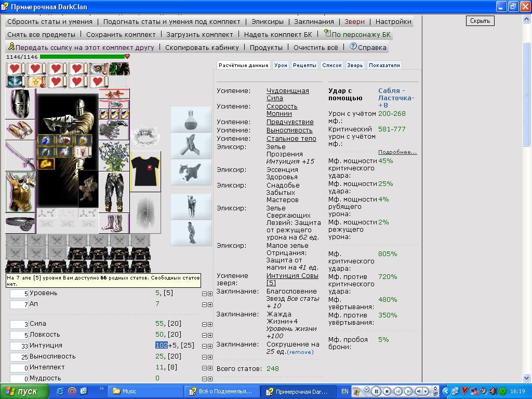This screenshot has height=399, width=532.
Task: Select the grey cloak slot
Action: point(145,212)
